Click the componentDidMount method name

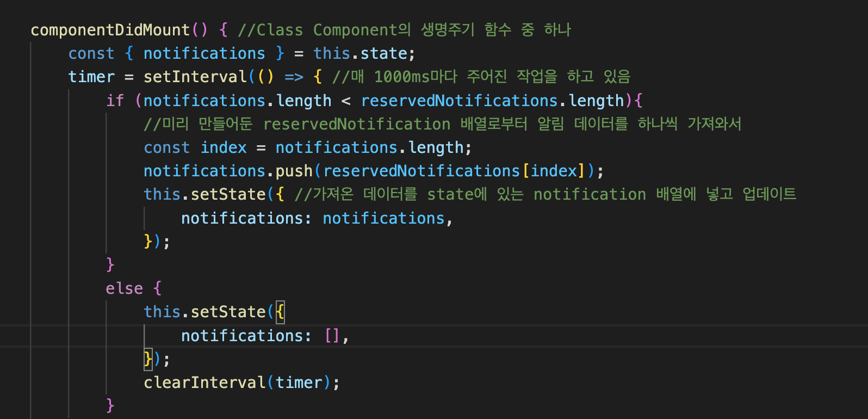pos(110,30)
